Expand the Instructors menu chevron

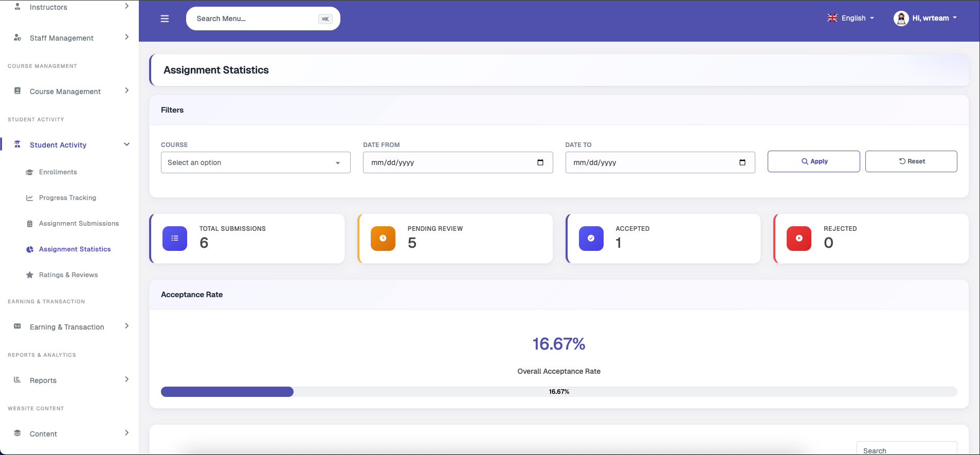126,6
